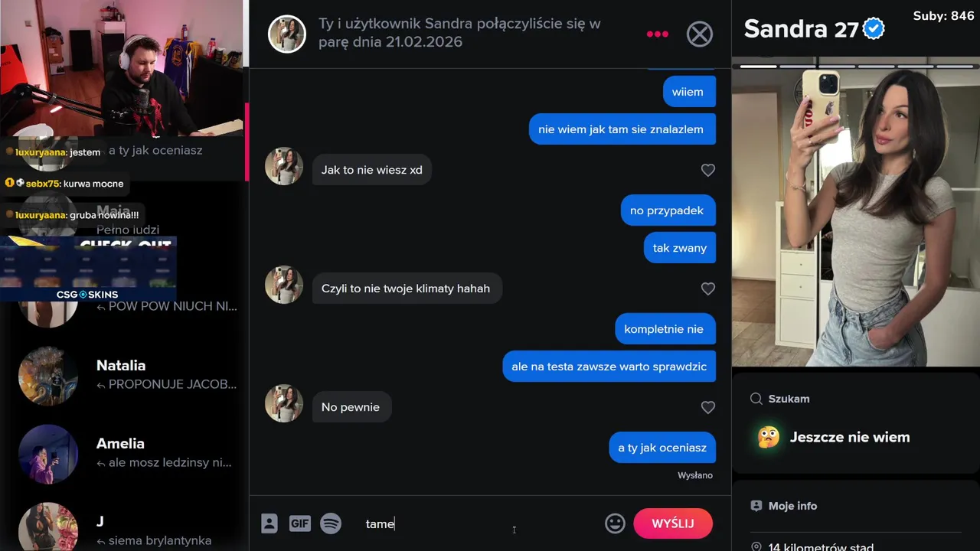
Task: View Sandra's profile photo
Action: tap(856, 218)
